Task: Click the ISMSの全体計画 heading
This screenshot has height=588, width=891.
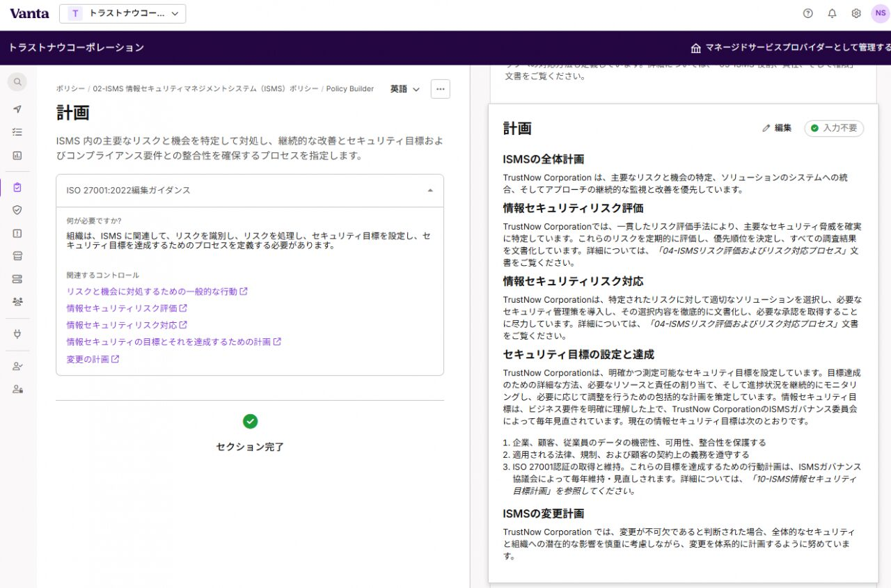Action: pyautogui.click(x=544, y=159)
